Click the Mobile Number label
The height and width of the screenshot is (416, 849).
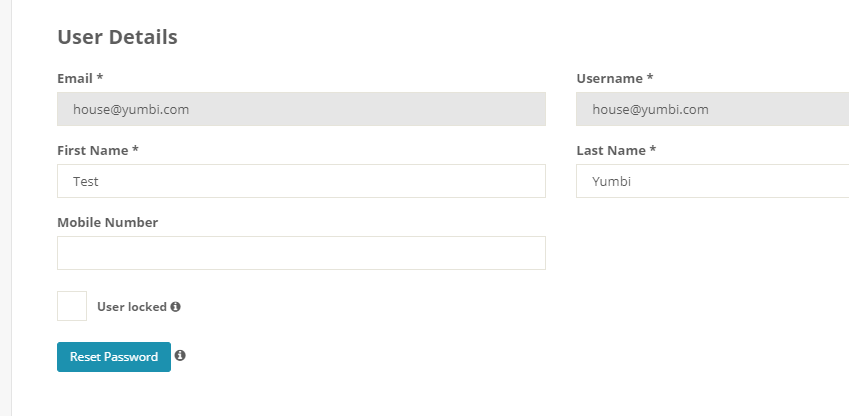pyautogui.click(x=107, y=222)
